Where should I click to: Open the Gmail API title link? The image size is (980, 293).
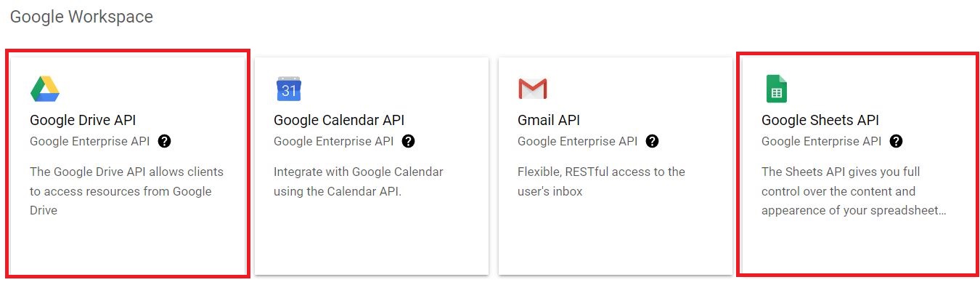tap(549, 121)
